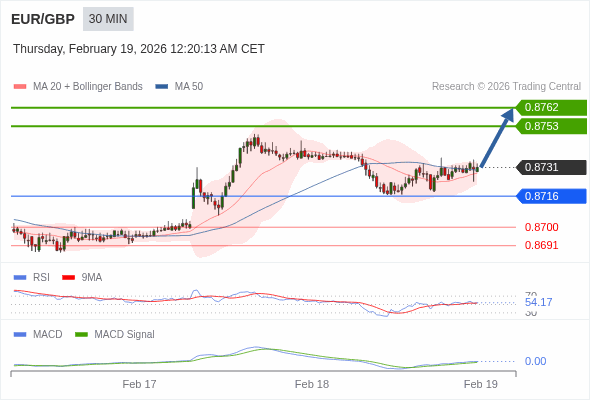
Task: Click the MACD Signal green swatch
Action: click(x=81, y=335)
